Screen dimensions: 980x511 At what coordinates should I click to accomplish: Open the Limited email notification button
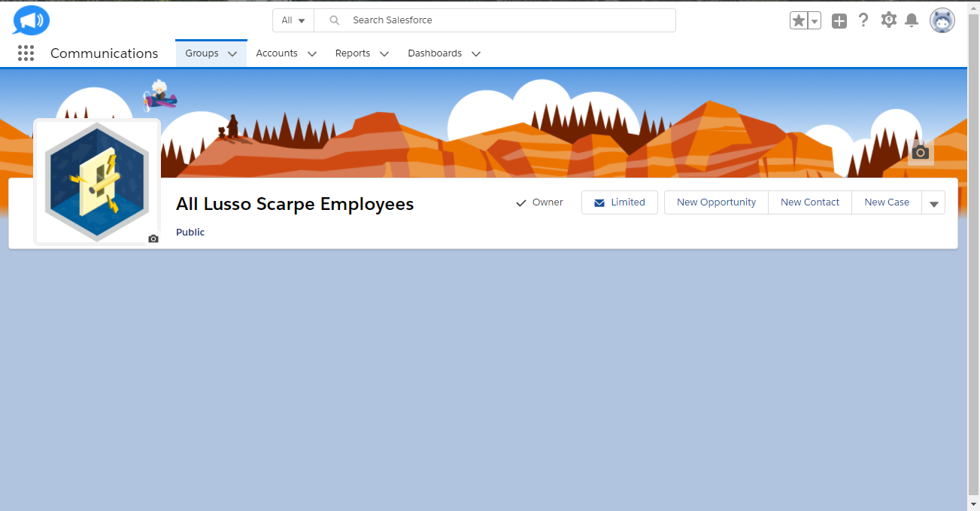coord(620,202)
